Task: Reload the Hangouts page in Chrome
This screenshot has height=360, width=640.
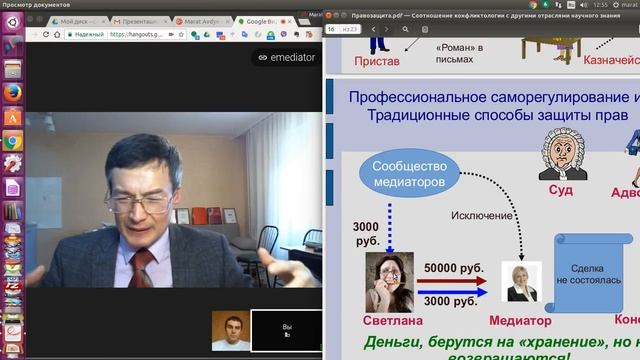Action: (46, 35)
